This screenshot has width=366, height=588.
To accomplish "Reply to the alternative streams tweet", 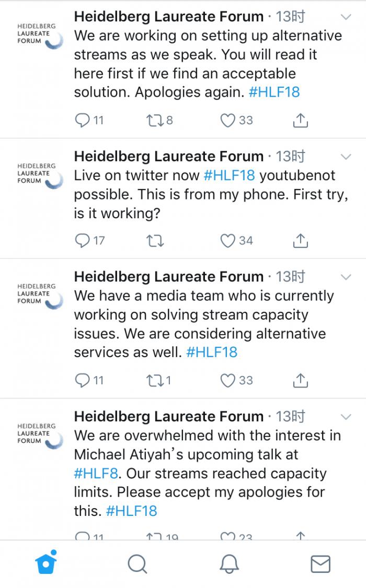I will [83, 121].
